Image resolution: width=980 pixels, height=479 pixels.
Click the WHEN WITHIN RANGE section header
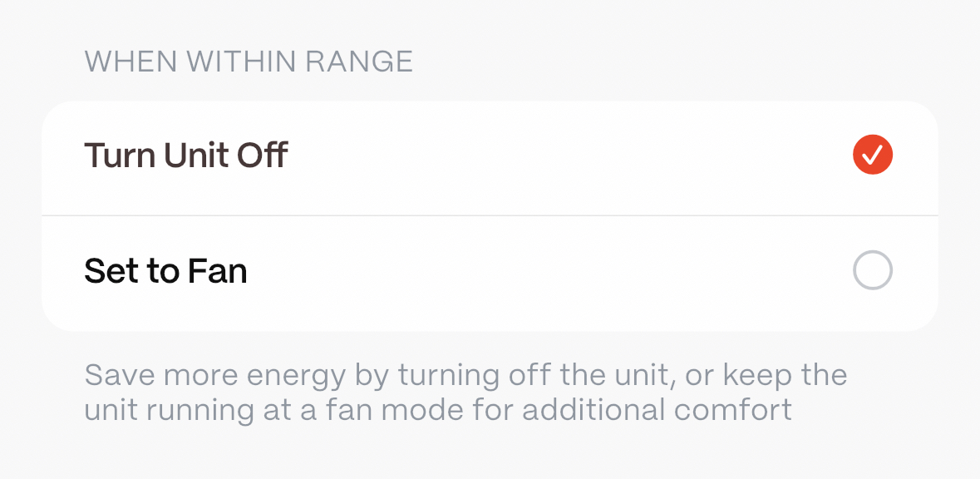(x=249, y=62)
